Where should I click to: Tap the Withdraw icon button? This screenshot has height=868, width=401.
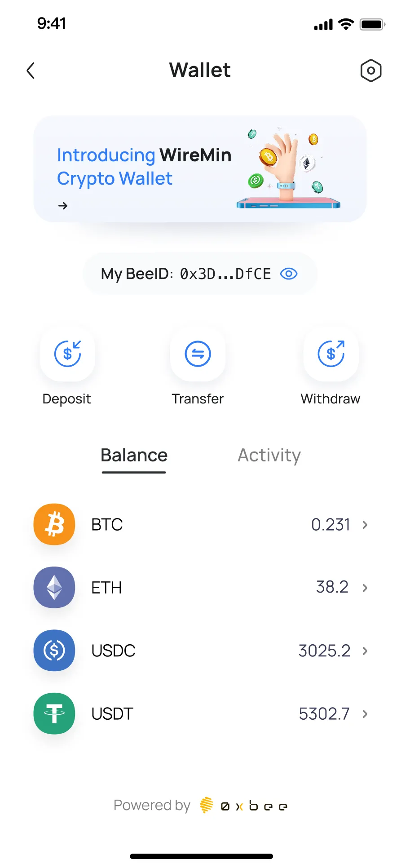(x=331, y=354)
